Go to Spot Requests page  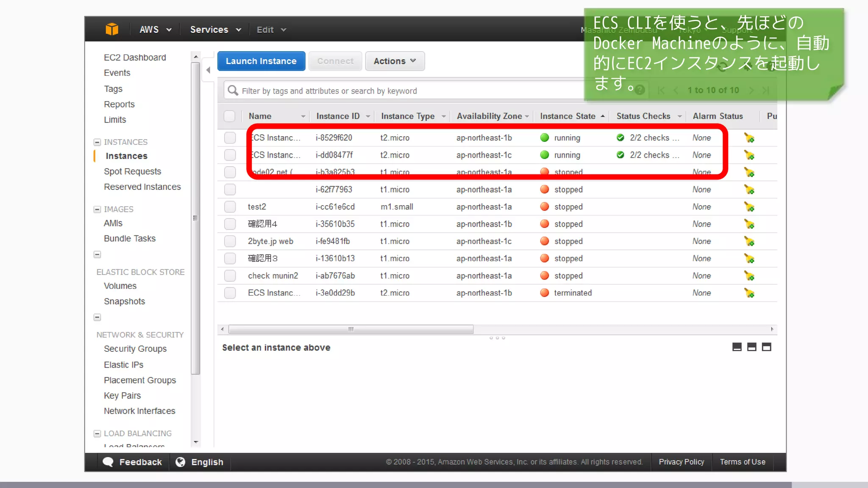point(133,172)
